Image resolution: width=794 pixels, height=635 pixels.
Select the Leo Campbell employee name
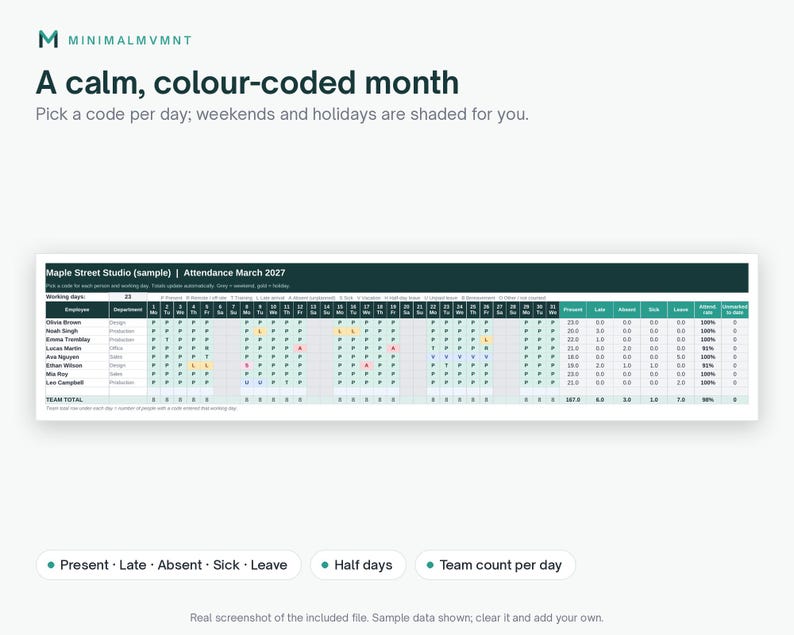pos(65,383)
